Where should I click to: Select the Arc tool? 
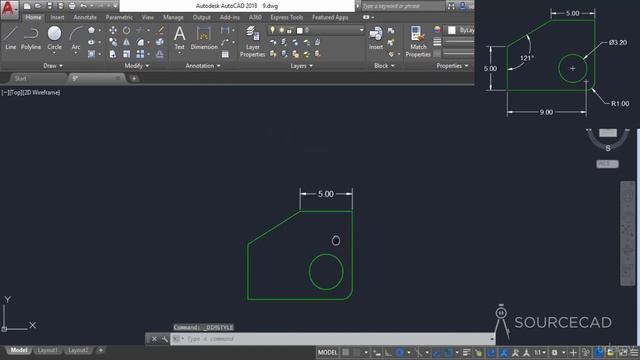[76, 38]
